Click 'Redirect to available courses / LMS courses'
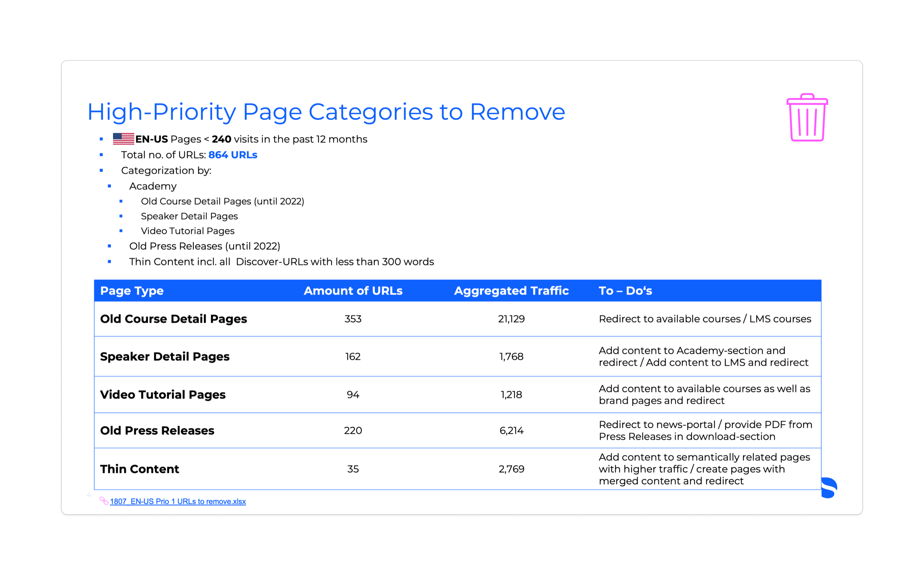This screenshot has width=924, height=577. (705, 319)
